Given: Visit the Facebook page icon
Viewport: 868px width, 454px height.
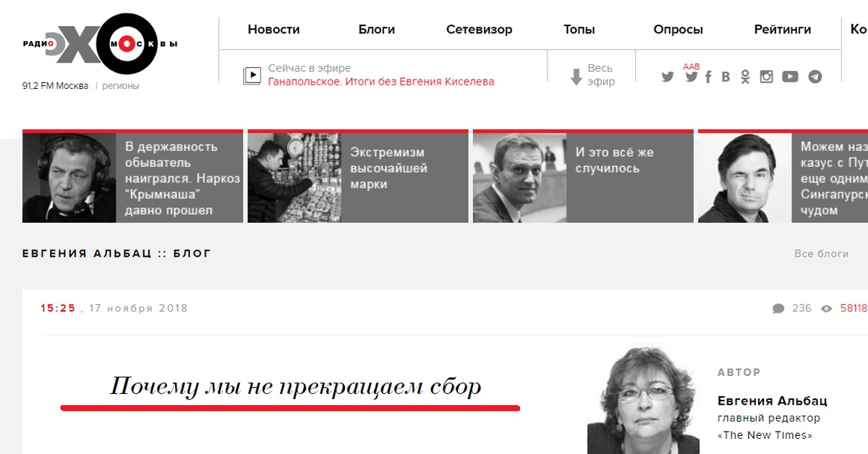Looking at the screenshot, I should point(709,77).
